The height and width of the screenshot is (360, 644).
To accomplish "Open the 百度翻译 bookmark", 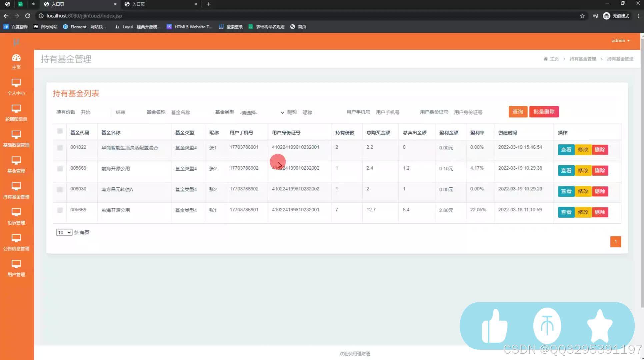I will [16, 27].
